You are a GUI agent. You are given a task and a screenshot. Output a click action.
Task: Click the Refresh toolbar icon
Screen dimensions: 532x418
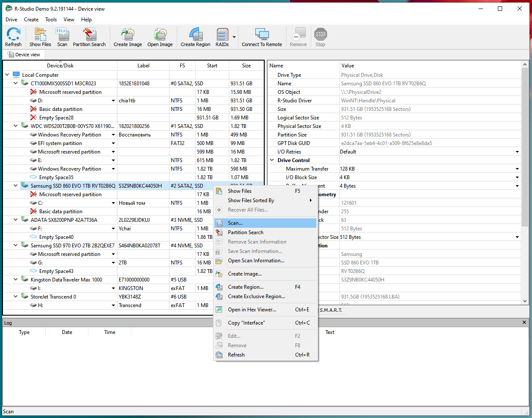click(13, 37)
